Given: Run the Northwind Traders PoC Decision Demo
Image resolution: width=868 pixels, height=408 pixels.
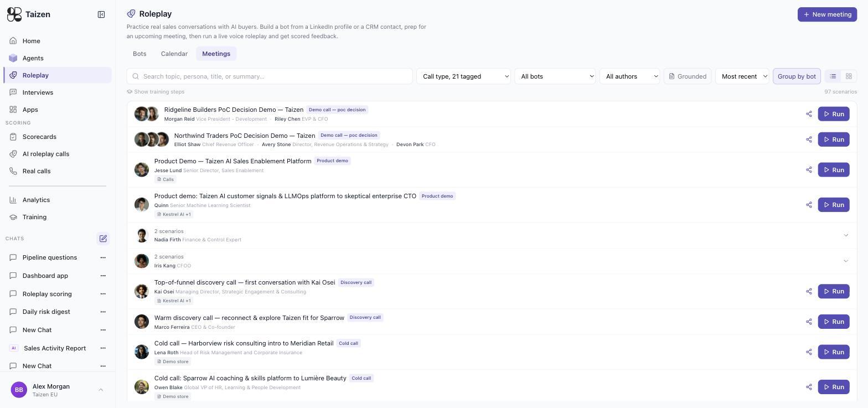Looking at the screenshot, I should click(x=834, y=140).
